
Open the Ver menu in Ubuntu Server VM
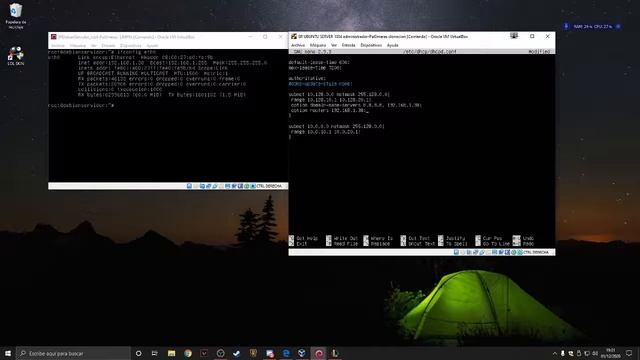(x=334, y=45)
